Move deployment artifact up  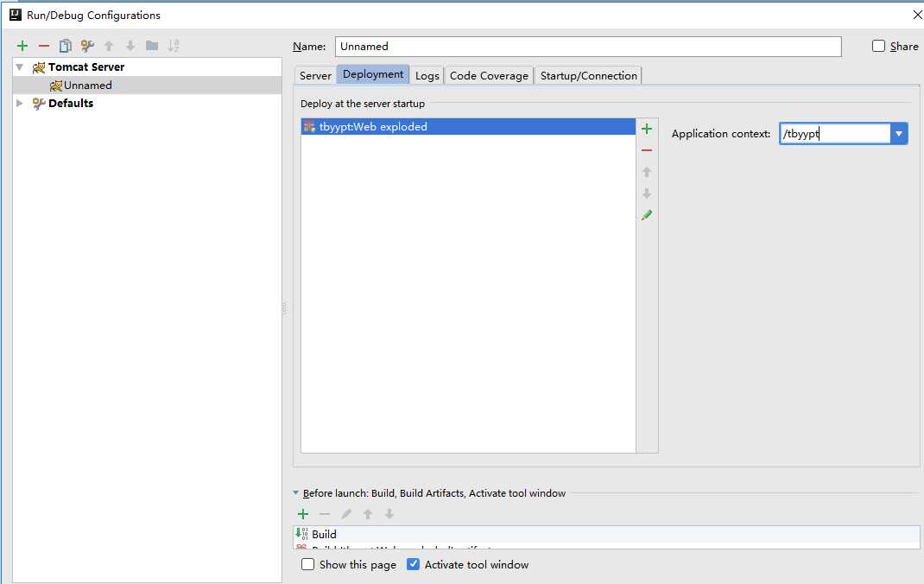pos(647,172)
